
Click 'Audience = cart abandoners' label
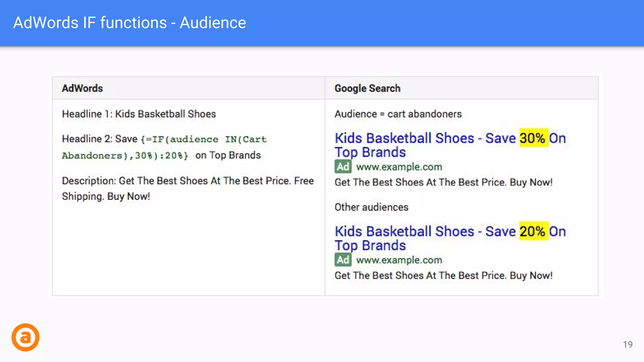(398, 114)
